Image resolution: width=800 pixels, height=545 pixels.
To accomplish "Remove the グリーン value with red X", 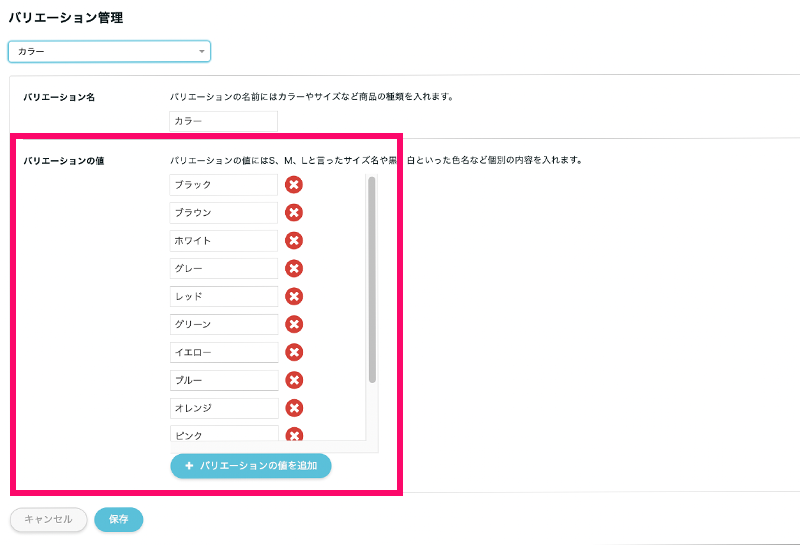I will (294, 325).
